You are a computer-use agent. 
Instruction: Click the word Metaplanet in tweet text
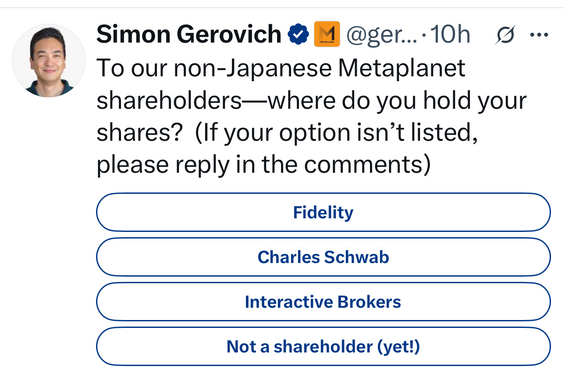click(x=402, y=68)
